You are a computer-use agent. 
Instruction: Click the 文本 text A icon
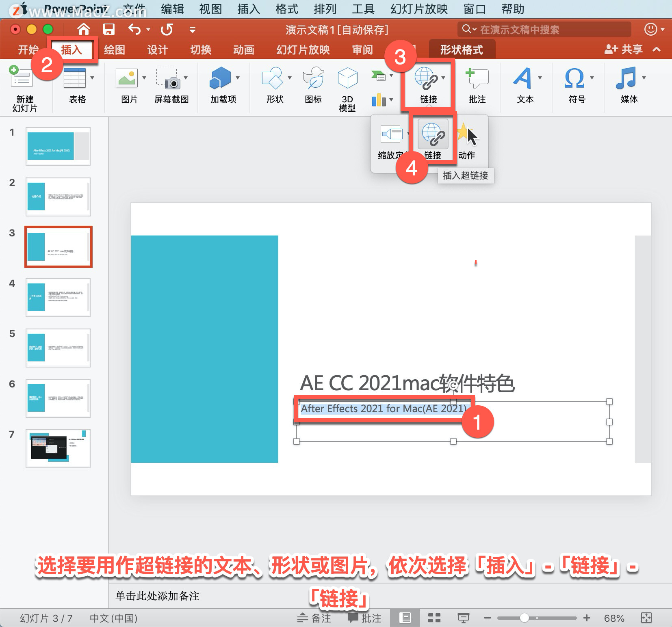pos(522,78)
